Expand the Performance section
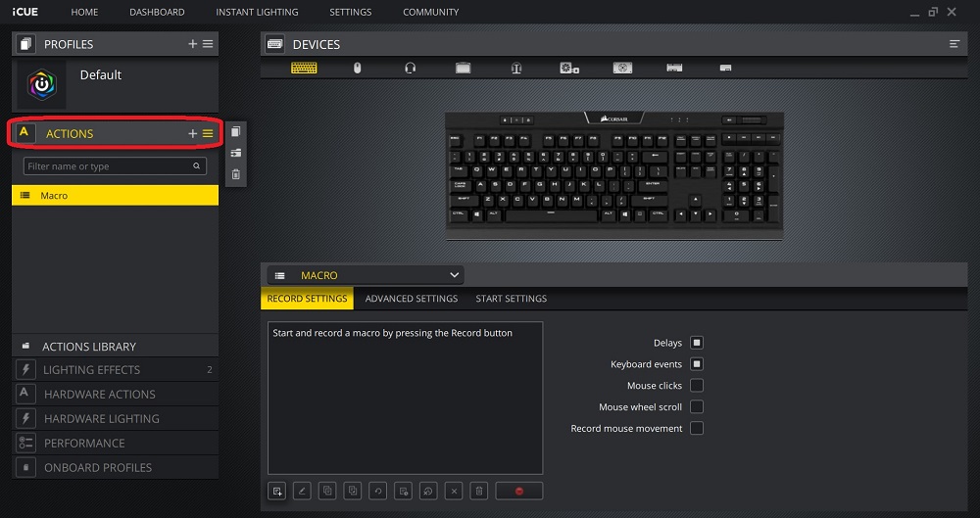 (x=115, y=443)
